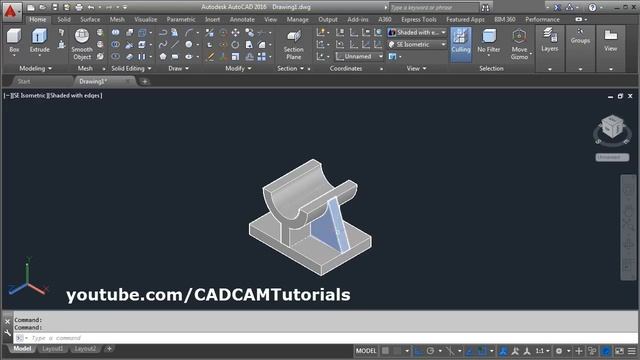Viewport: 640px width, 360px height.
Task: Click the new drawing tab plus button
Action: pyautogui.click(x=144, y=81)
